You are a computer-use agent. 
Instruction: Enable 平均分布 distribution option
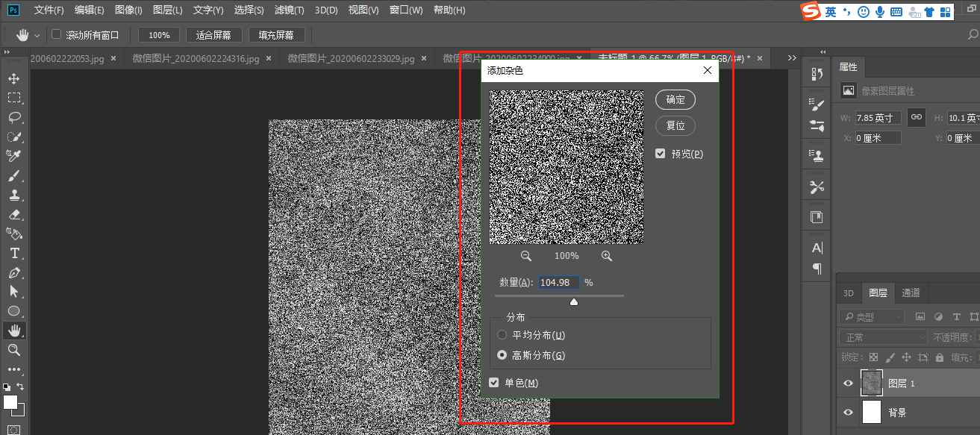502,334
